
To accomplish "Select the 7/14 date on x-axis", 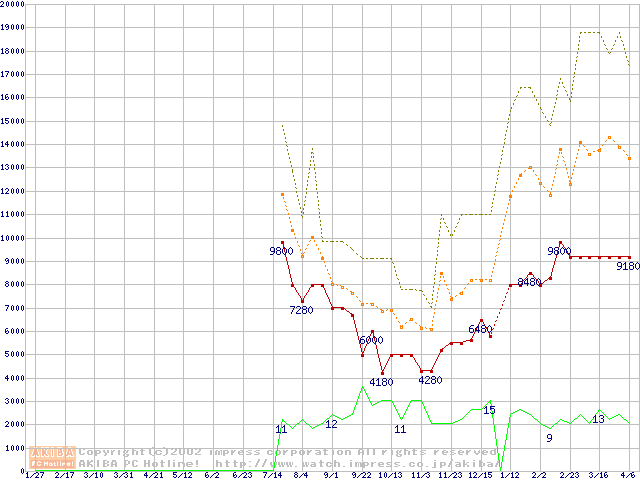I will point(271,475).
